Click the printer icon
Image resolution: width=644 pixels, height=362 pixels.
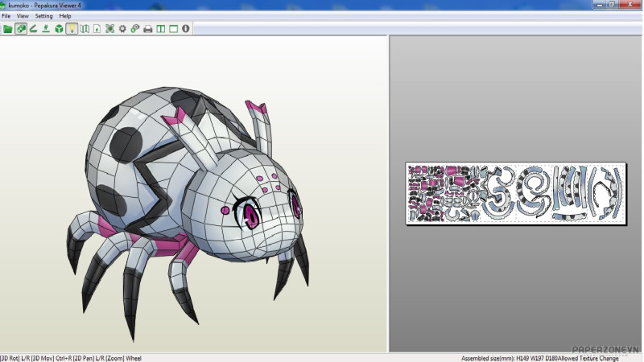pyautogui.click(x=147, y=29)
